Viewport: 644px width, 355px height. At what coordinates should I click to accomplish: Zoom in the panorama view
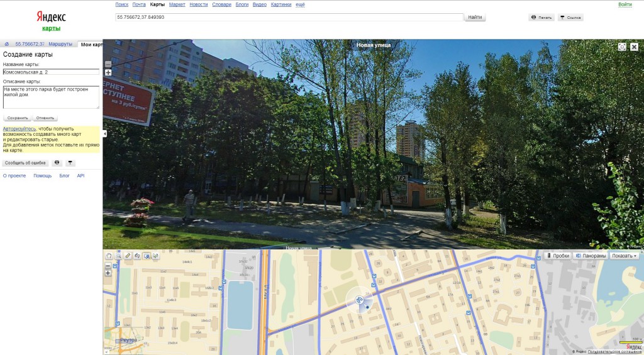(x=108, y=73)
